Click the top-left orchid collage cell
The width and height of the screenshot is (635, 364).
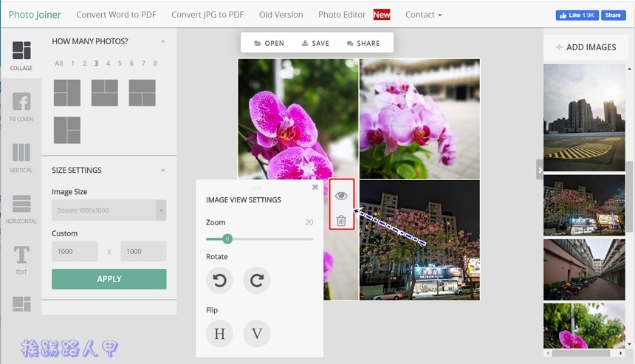tap(298, 119)
